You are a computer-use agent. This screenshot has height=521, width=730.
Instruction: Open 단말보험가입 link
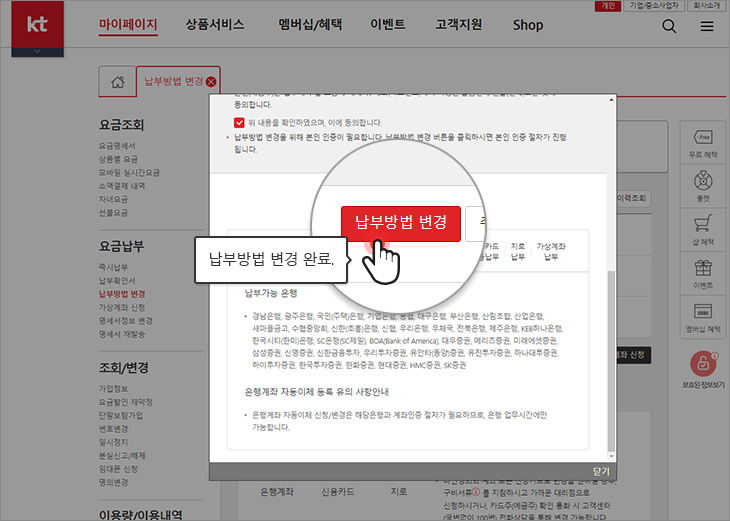pyautogui.click(x=121, y=415)
